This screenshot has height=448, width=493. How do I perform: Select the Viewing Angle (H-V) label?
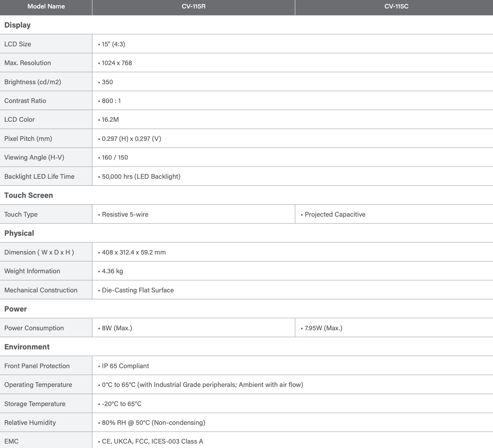pyautogui.click(x=34, y=157)
